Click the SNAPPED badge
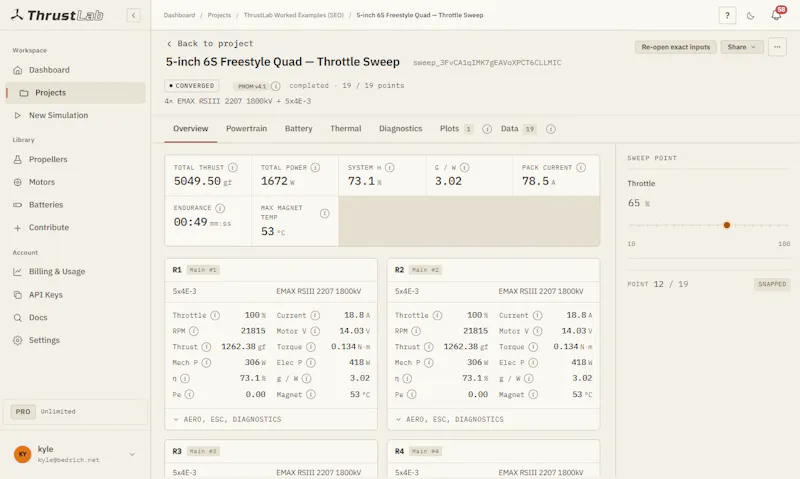Screen dimensions: 800x479 tap(772, 284)
